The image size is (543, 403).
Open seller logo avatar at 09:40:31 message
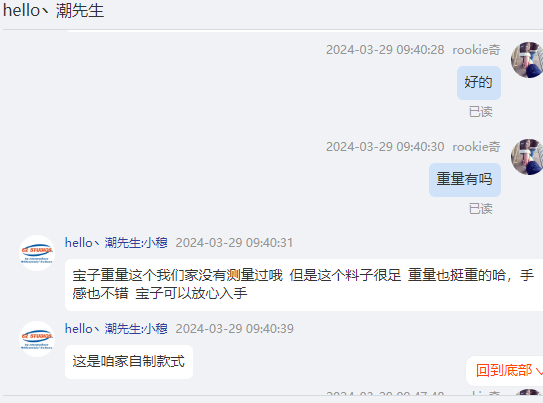tap(37, 253)
